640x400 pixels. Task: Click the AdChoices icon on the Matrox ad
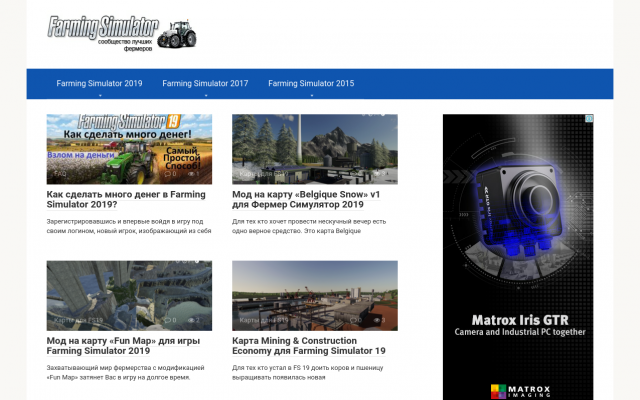tap(589, 118)
